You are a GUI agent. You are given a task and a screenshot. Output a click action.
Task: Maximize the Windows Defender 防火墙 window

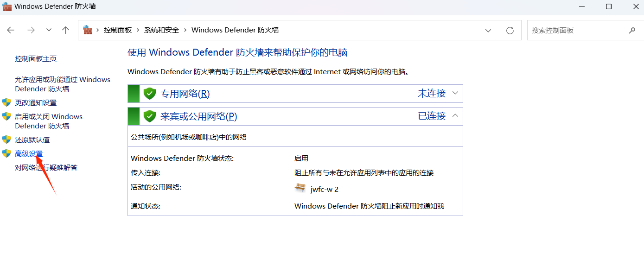click(609, 6)
